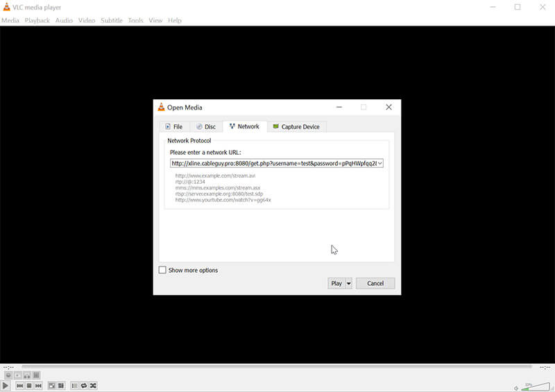Close the VLC media player main window

tap(543, 7)
